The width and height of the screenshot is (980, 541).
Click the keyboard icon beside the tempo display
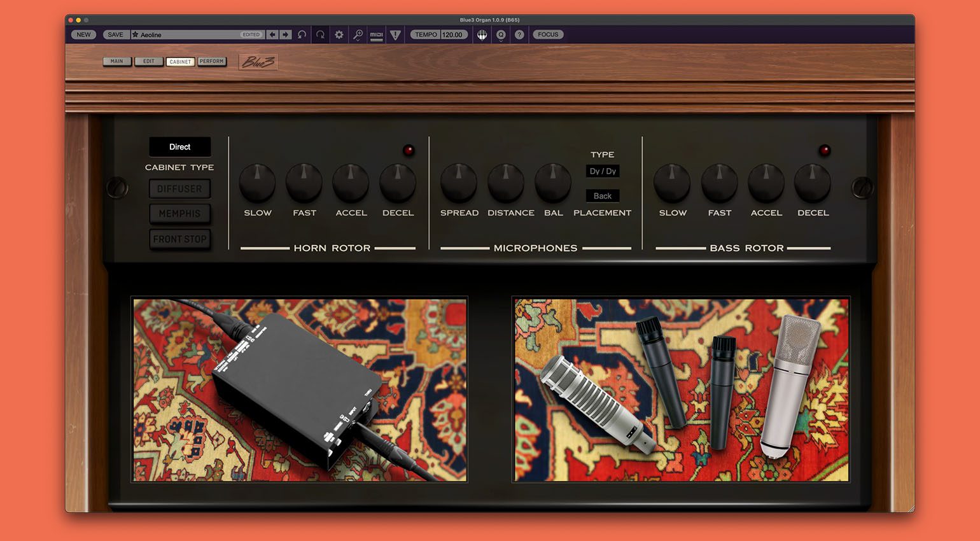click(x=482, y=34)
